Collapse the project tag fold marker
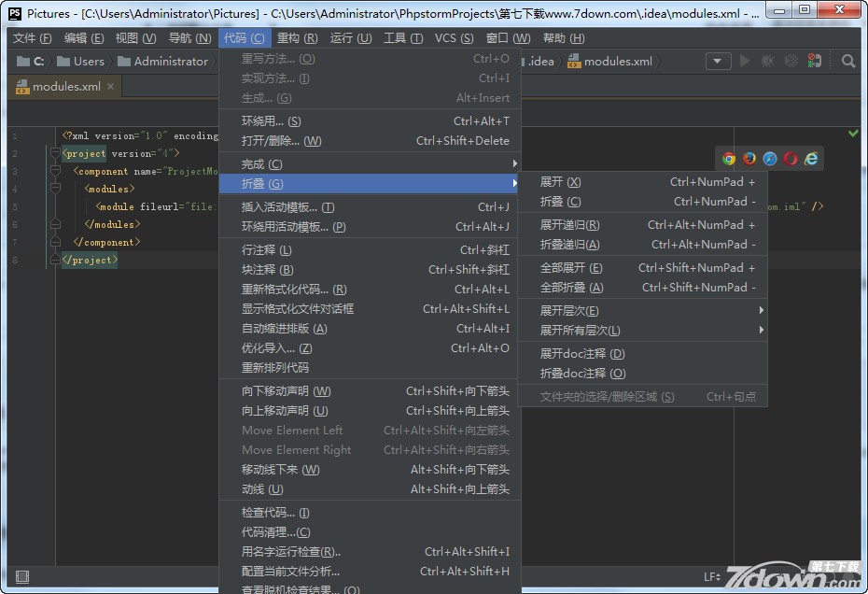The height and width of the screenshot is (594, 868). [55, 154]
